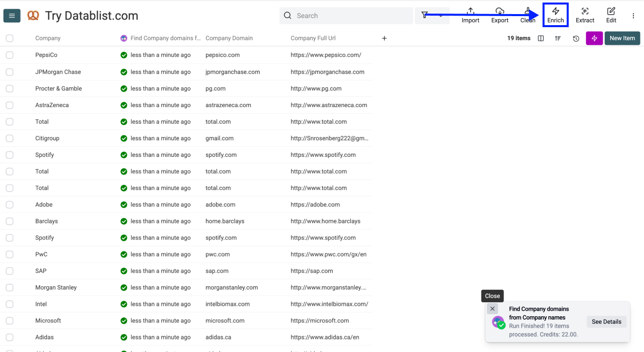Viewport: 644px width, 352px height.
Task: Toggle the column layout view icon
Action: click(x=541, y=38)
